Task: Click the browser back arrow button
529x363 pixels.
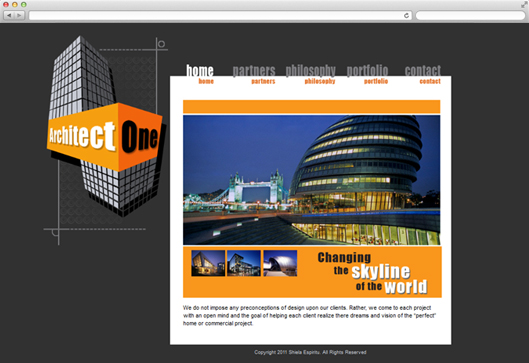Action: click(9, 15)
